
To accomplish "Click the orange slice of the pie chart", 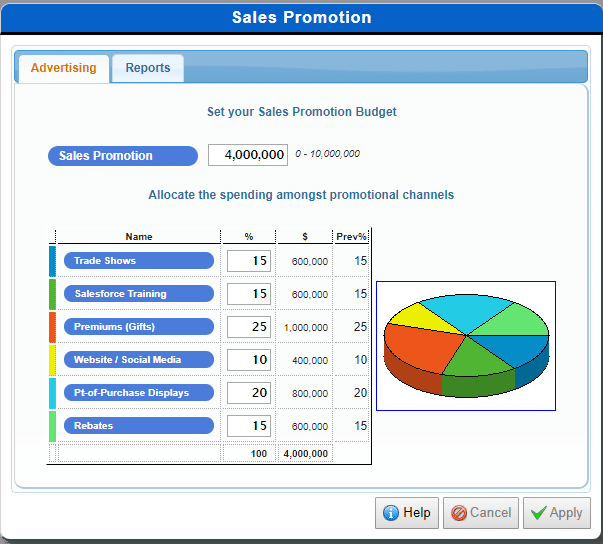I will pyautogui.click(x=420, y=345).
